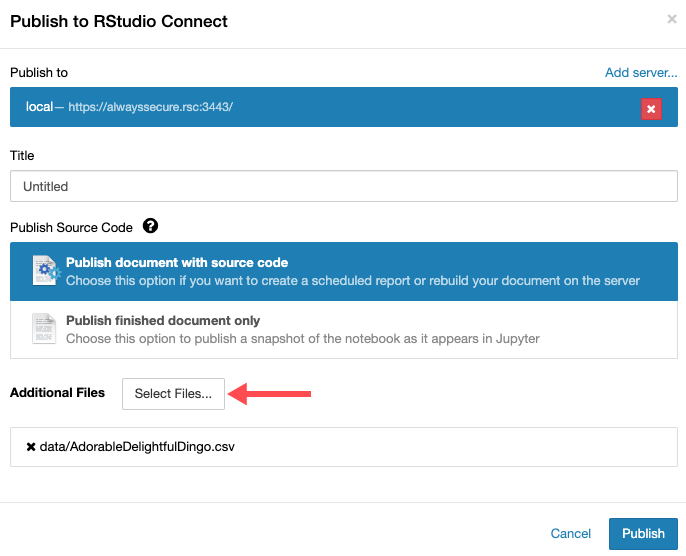Click the source code document gear icon
686x556 pixels.
coord(45,271)
